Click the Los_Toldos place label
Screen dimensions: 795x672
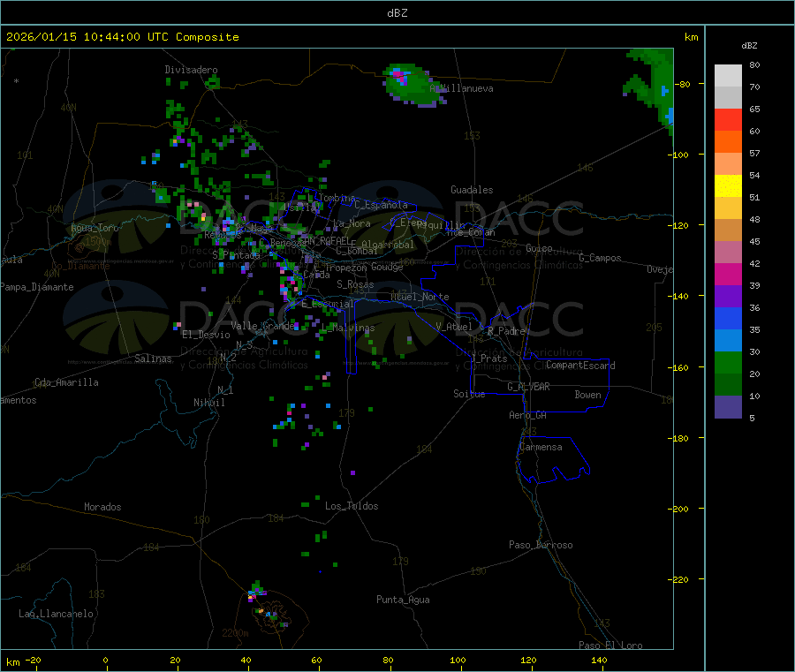(352, 506)
